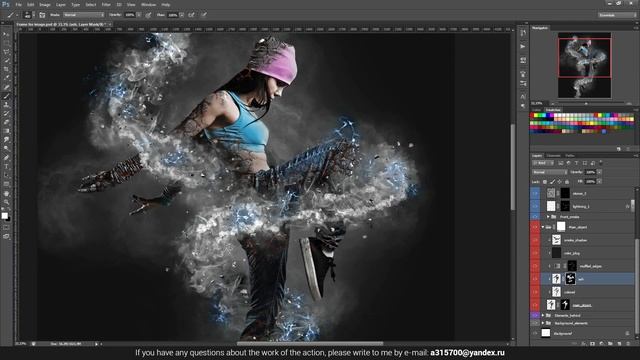Select the Pen tool

pos(6,158)
